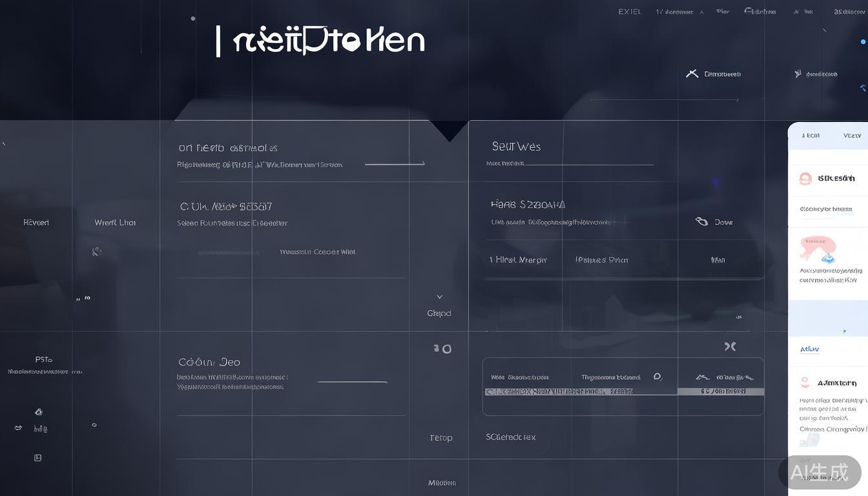Screen dimensions: 868x496
Task: Expand the "Grapd" dropdown chevron
Action: pyautogui.click(x=440, y=296)
